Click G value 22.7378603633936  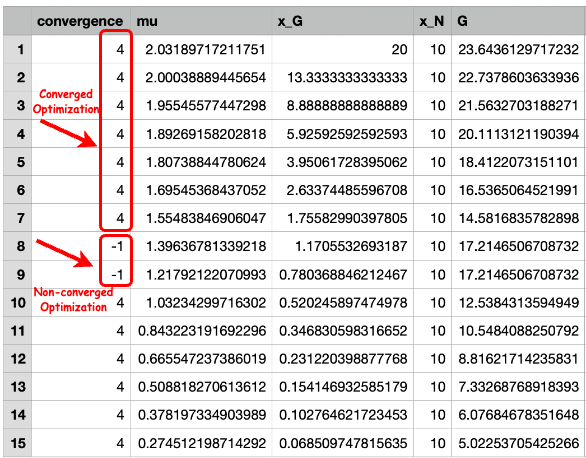[519, 77]
